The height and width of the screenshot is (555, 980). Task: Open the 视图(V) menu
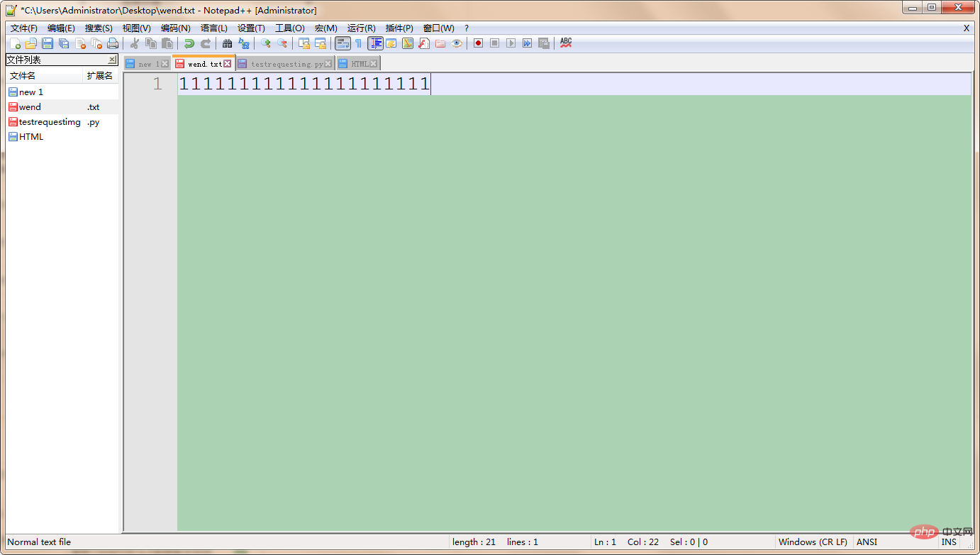[x=136, y=28]
